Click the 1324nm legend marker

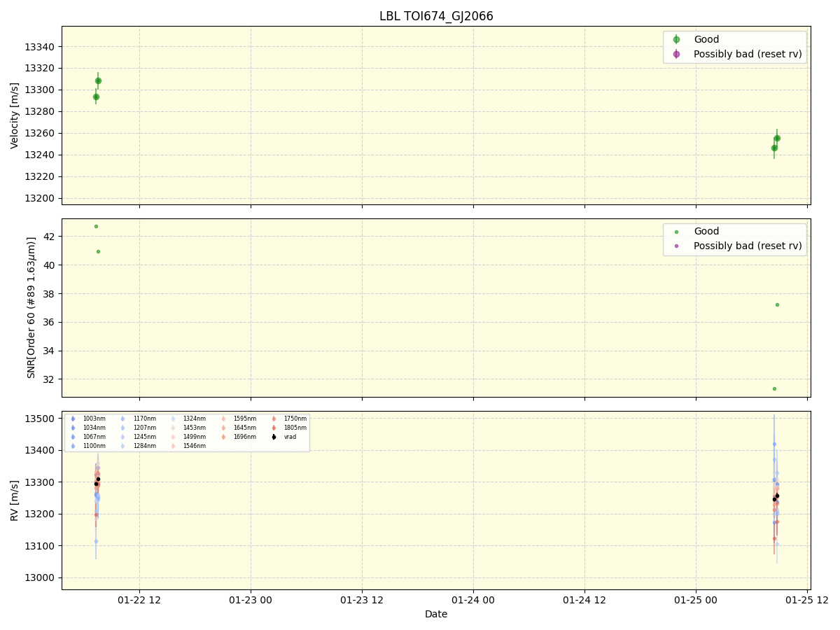(173, 419)
